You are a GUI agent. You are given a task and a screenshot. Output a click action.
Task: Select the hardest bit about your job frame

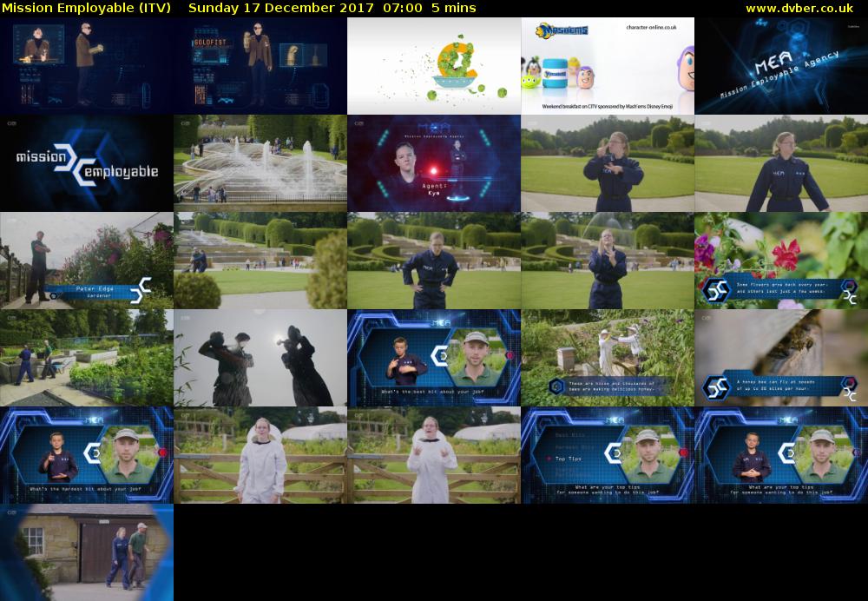point(87,455)
